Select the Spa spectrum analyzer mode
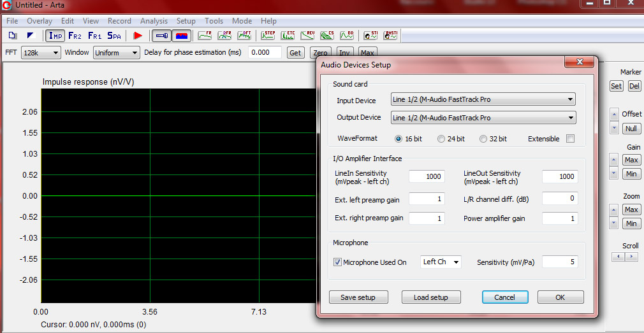Image resolution: width=644 pixels, height=333 pixels. tap(114, 36)
